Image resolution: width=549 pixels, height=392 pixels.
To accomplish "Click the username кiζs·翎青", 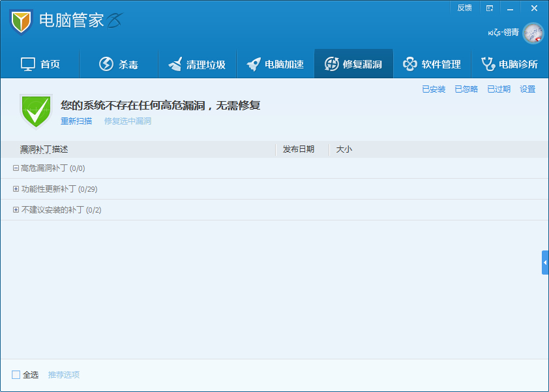I will point(503,33).
